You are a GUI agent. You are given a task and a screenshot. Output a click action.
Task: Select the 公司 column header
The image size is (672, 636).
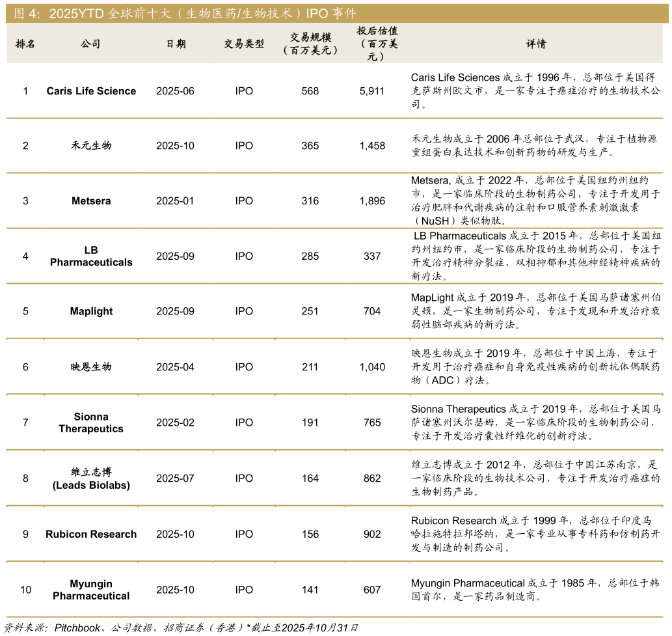point(90,44)
